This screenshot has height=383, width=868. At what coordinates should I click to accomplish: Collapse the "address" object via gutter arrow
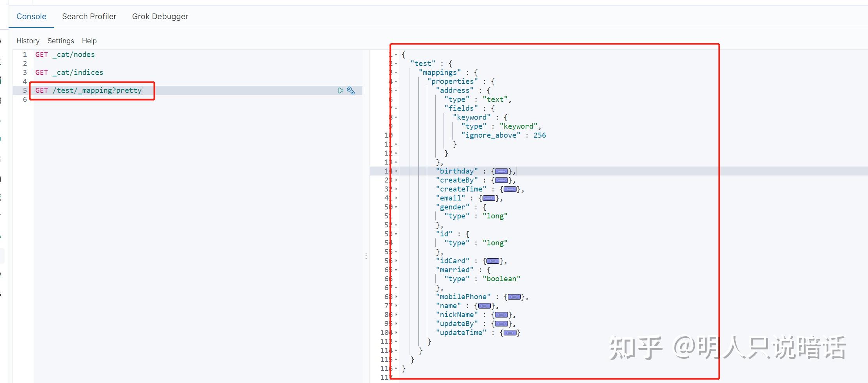point(396,90)
